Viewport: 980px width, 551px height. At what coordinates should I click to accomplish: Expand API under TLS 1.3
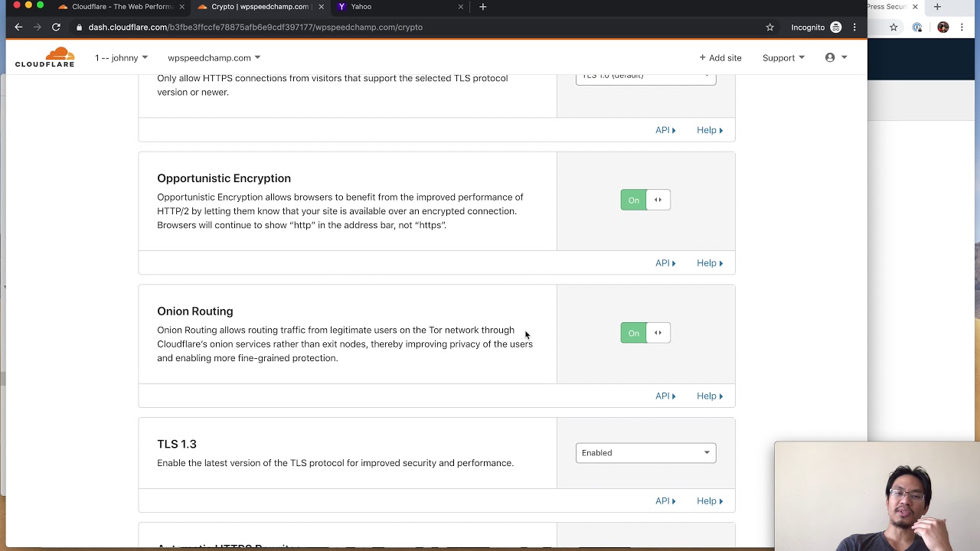click(665, 501)
